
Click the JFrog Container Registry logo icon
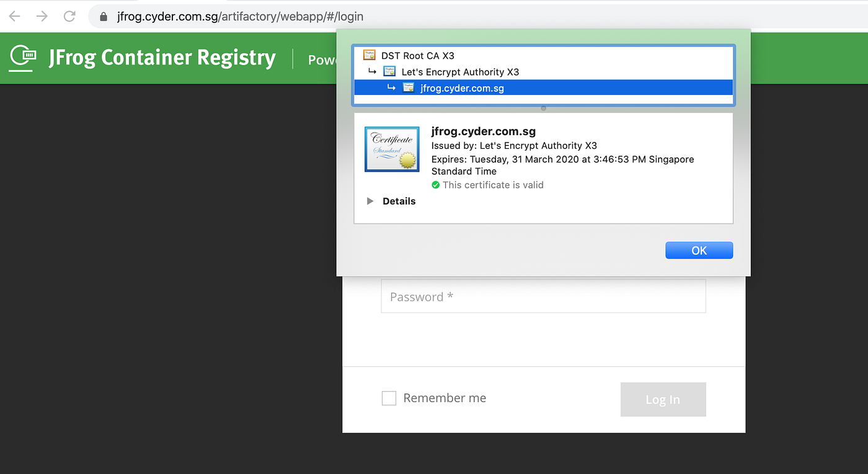(22, 57)
